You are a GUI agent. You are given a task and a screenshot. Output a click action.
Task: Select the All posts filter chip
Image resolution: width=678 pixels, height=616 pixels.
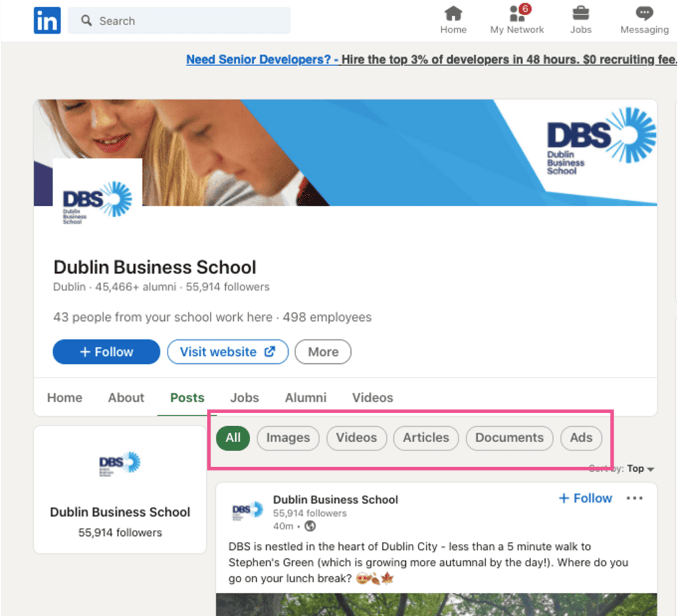coord(233,437)
